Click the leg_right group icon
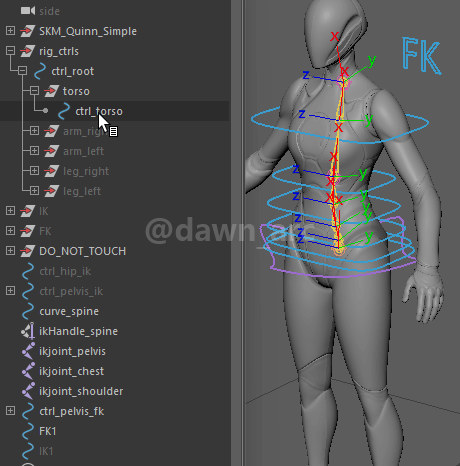Screen dimensions: 460x466 (51, 171)
